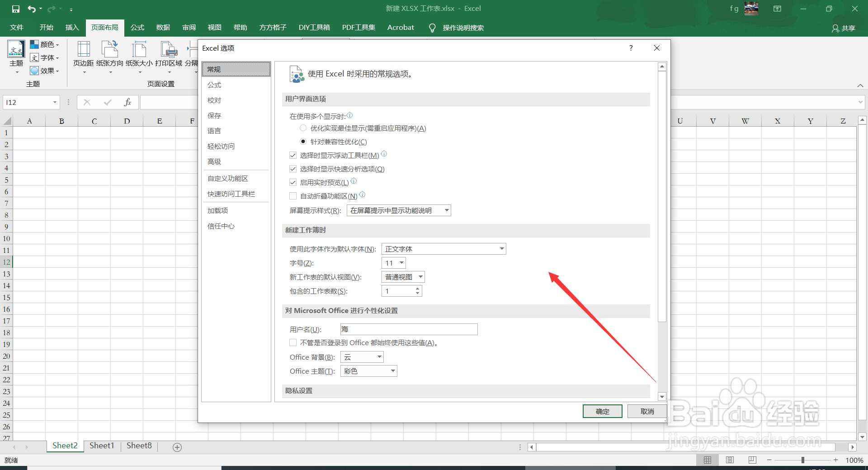Select 高级 in the options sidebar

236,161
